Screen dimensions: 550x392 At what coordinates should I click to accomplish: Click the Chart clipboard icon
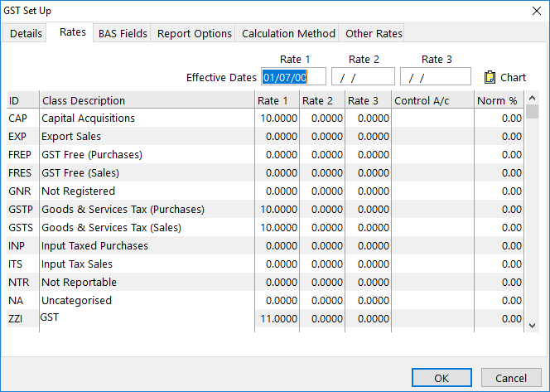490,77
